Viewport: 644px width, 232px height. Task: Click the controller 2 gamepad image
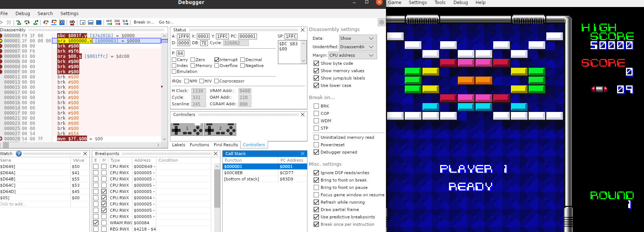220,130
